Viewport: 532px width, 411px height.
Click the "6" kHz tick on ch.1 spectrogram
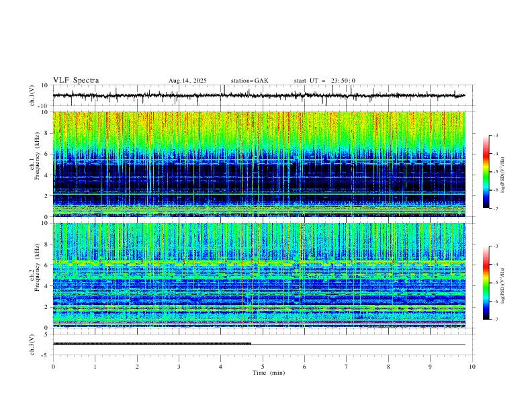click(46, 154)
